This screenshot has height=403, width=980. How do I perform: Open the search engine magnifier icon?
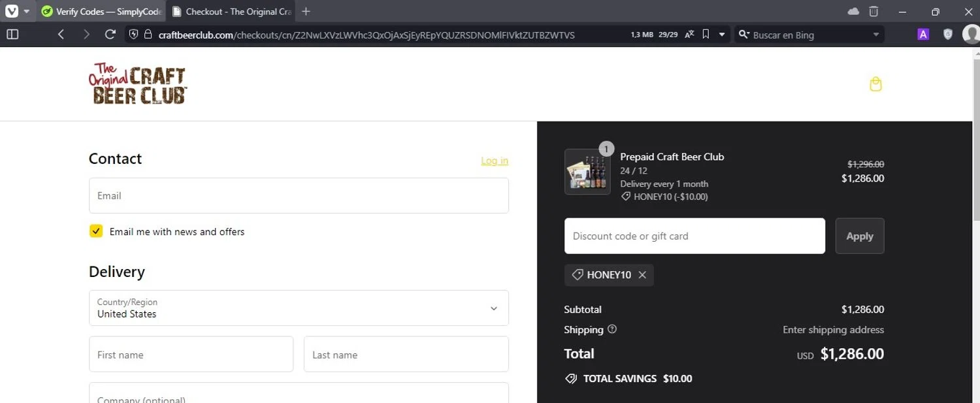click(x=743, y=35)
